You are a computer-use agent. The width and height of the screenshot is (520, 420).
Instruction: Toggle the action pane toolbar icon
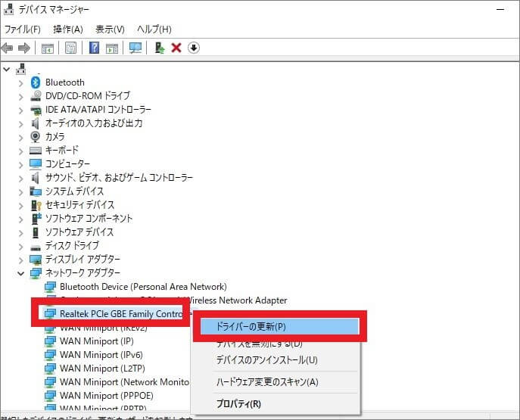coord(112,48)
